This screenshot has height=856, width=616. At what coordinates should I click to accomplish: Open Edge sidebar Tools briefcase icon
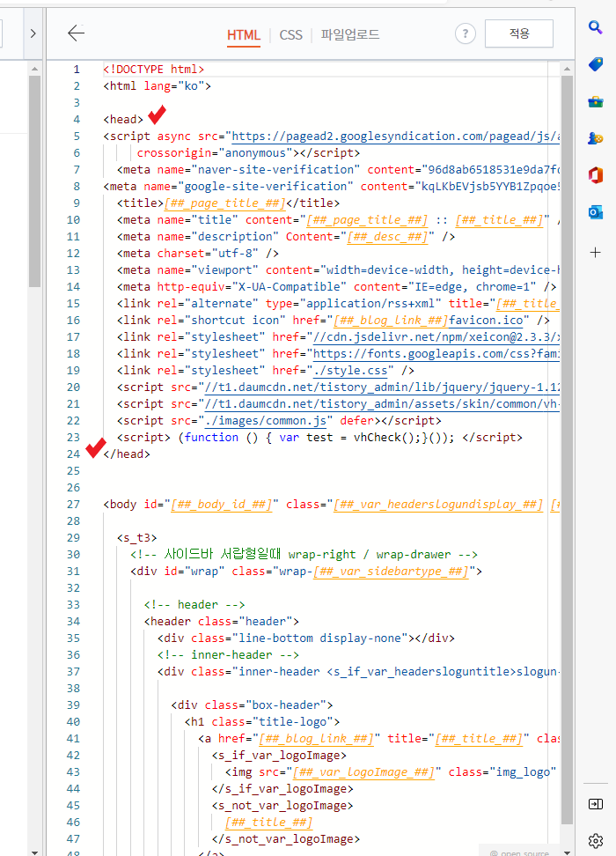coord(595,101)
